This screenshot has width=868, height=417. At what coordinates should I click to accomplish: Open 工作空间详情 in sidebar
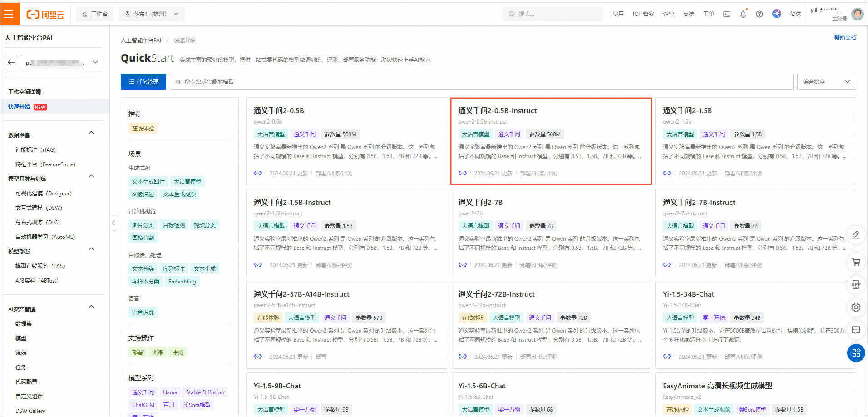tap(25, 92)
